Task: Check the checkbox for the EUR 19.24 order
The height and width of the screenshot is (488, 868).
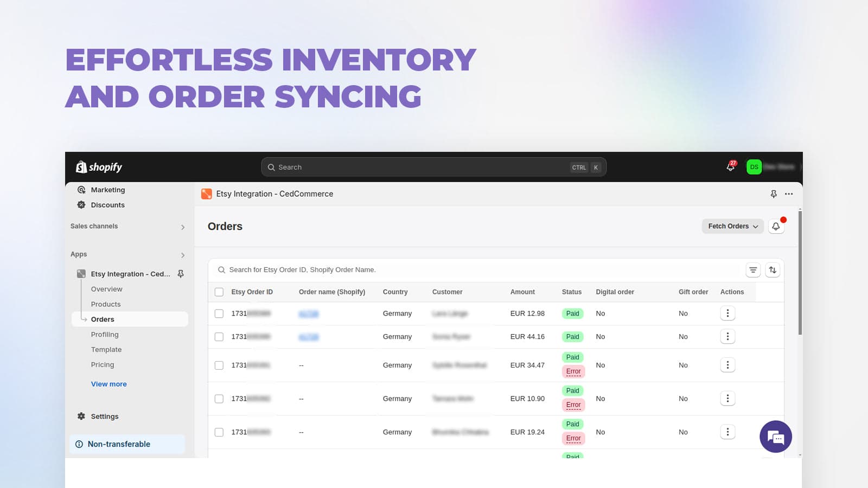Action: pyautogui.click(x=219, y=432)
